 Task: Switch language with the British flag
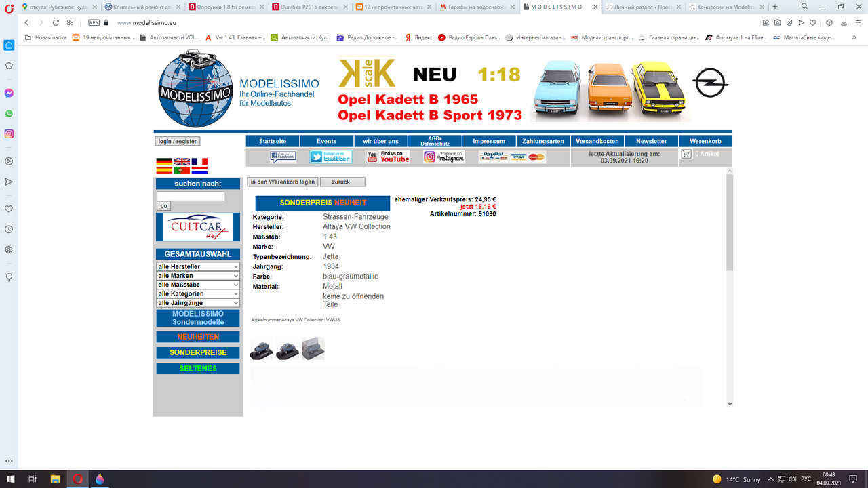182,162
